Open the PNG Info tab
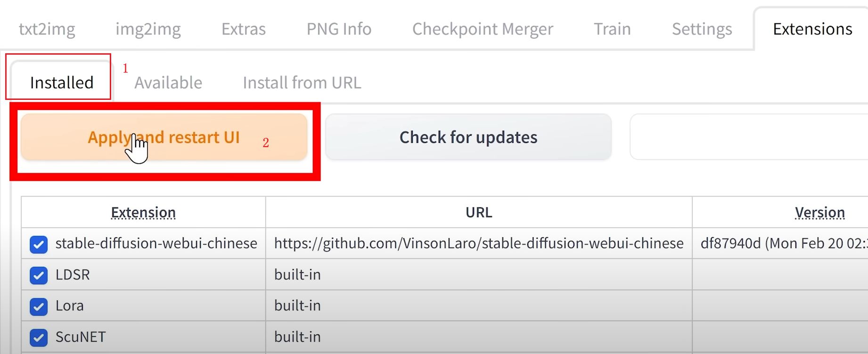868x354 pixels. coord(339,29)
